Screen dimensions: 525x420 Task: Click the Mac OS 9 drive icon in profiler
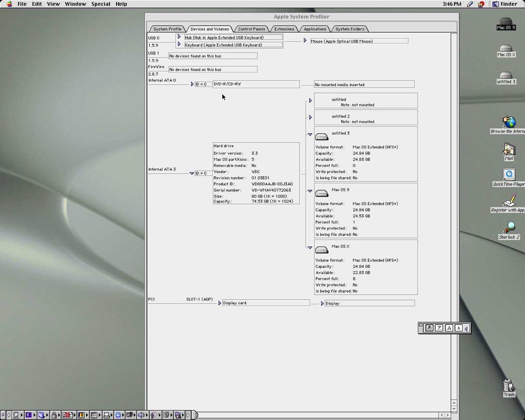(322, 193)
